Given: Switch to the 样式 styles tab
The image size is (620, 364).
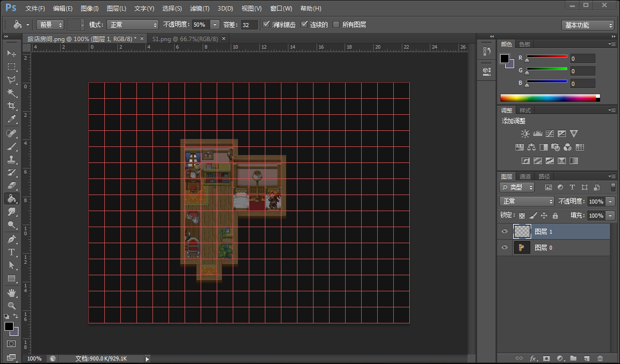Looking at the screenshot, I should (525, 110).
